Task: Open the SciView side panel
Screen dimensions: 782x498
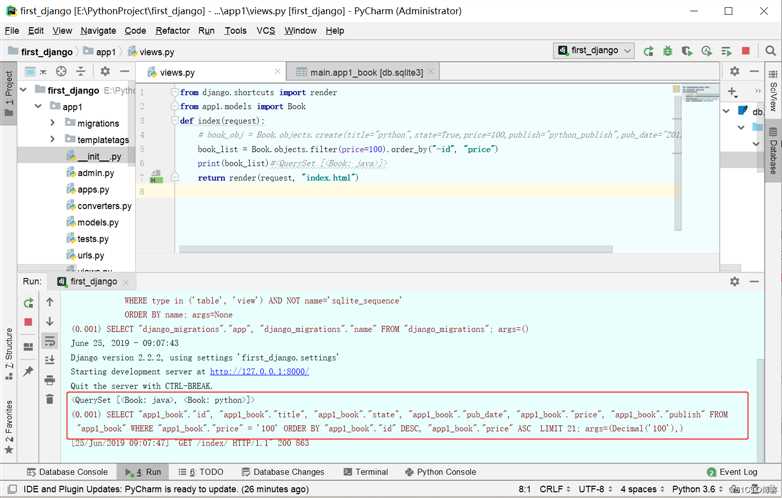Action: [773, 91]
